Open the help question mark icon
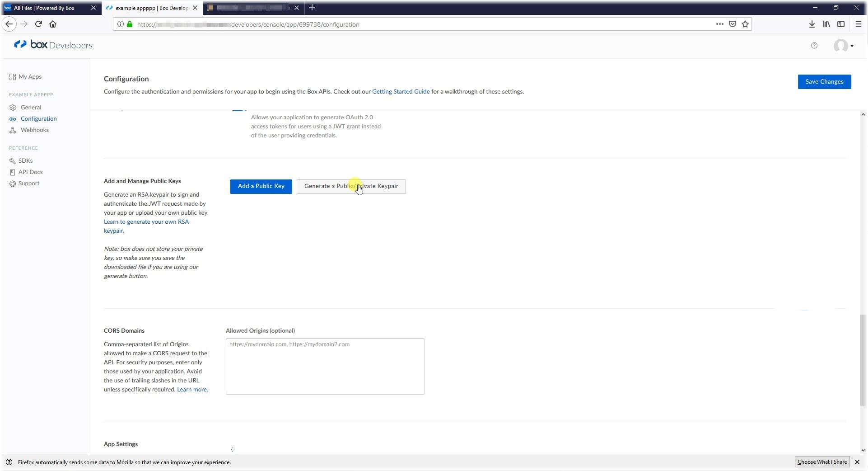The image size is (868, 471). (814, 45)
